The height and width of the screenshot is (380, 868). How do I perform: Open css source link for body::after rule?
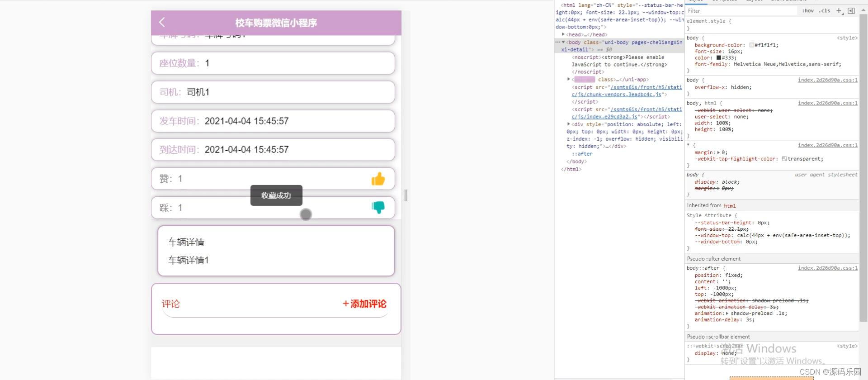click(x=827, y=268)
